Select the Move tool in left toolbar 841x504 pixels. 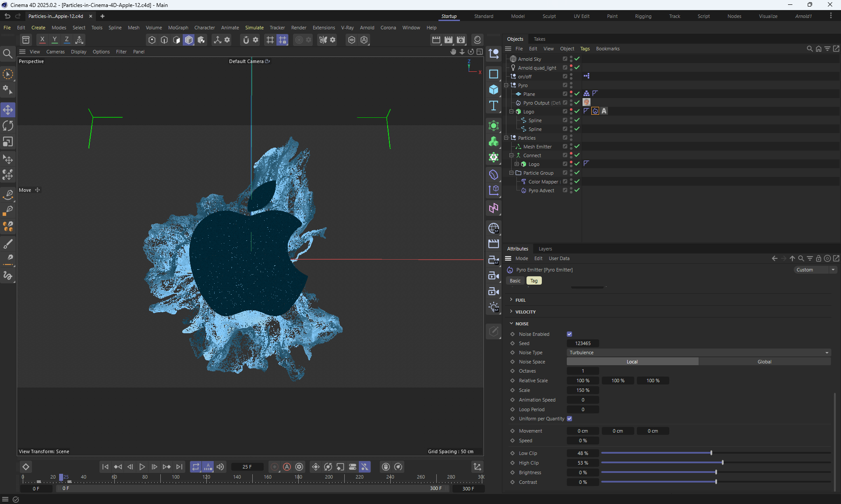[x=8, y=109]
